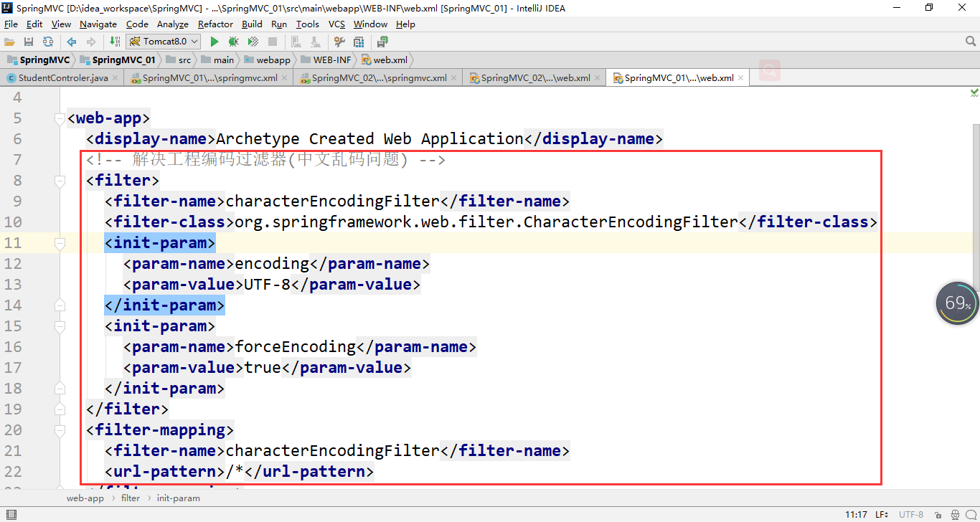Open the Edit menu
Screen dimensions: 980x522
(34, 24)
